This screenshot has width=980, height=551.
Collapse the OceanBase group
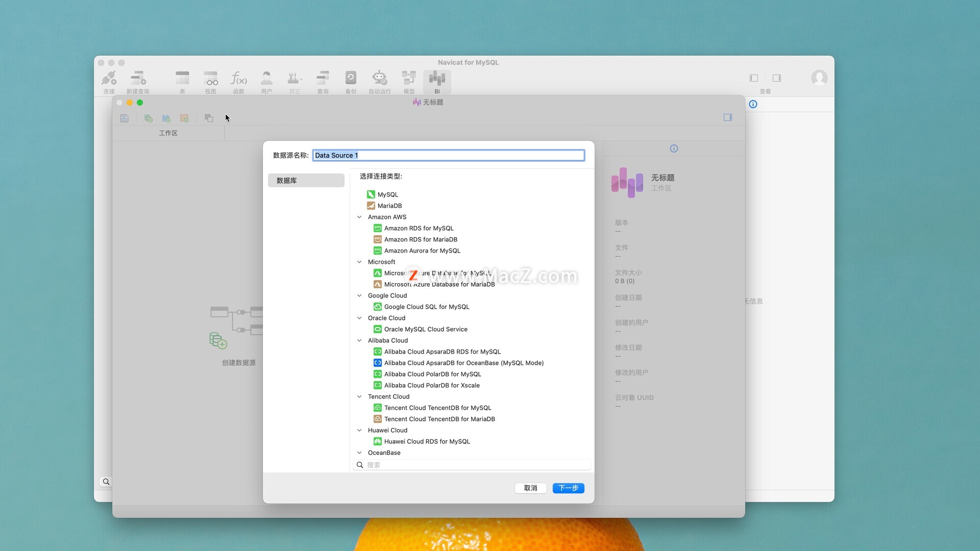359,453
